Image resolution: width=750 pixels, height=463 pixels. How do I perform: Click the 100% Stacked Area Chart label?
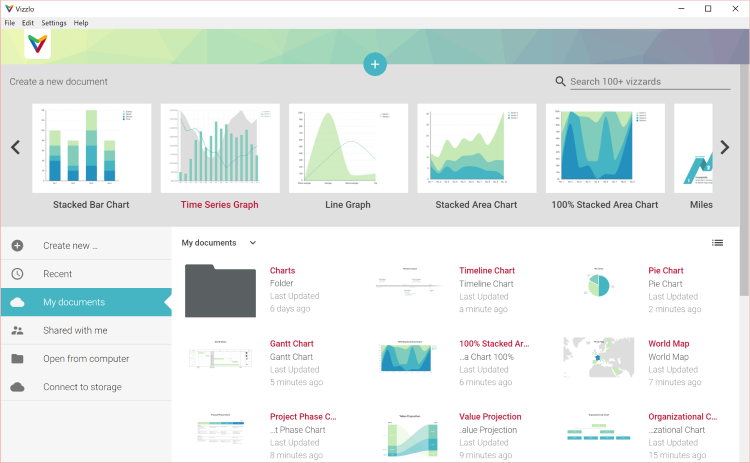[x=605, y=205]
